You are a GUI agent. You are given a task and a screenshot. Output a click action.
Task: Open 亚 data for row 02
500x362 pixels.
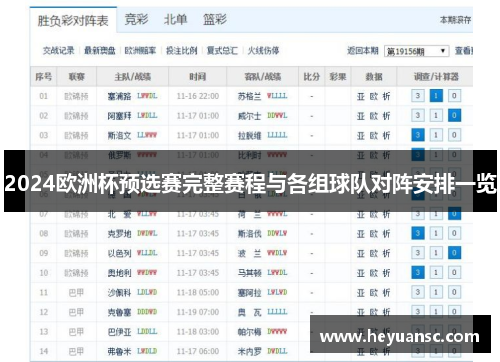click(361, 116)
